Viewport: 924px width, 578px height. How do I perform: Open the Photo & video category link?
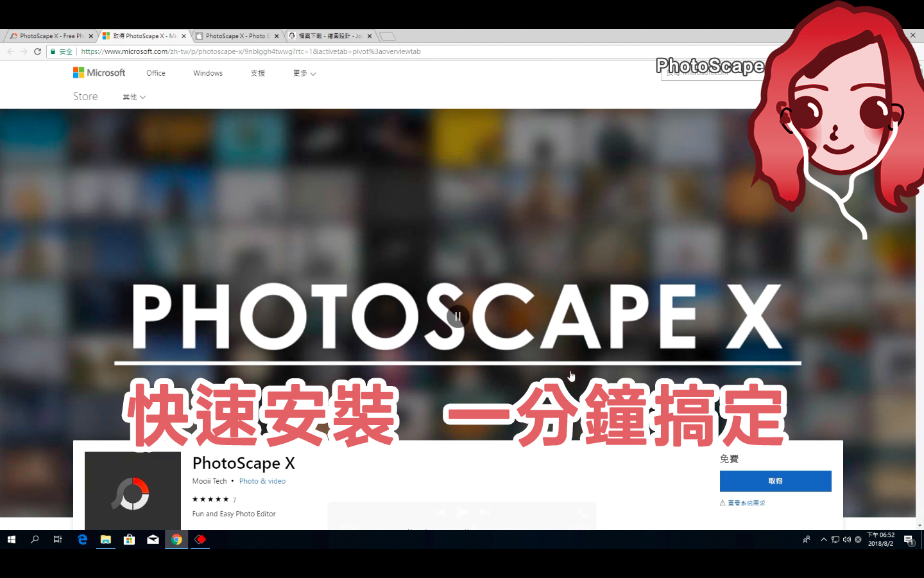[262, 481]
